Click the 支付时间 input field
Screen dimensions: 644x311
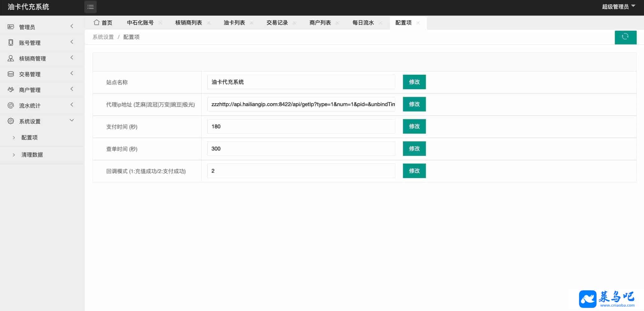(x=301, y=127)
